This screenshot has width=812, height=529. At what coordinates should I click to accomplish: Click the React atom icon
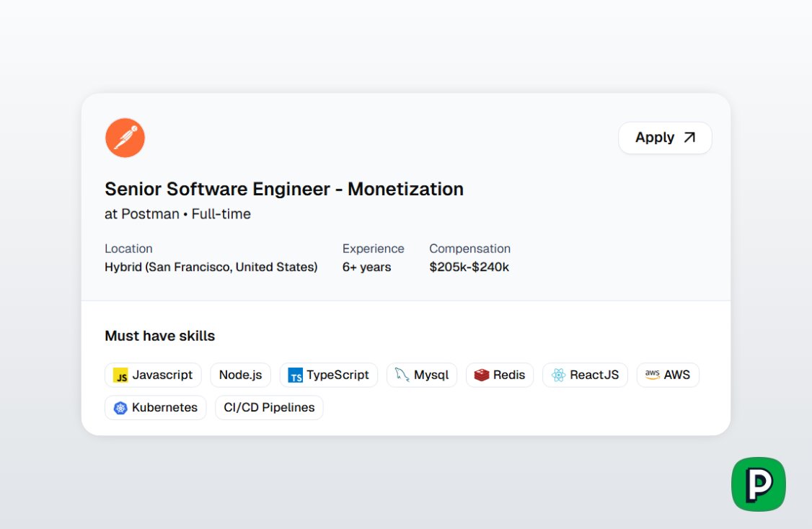pyautogui.click(x=558, y=375)
